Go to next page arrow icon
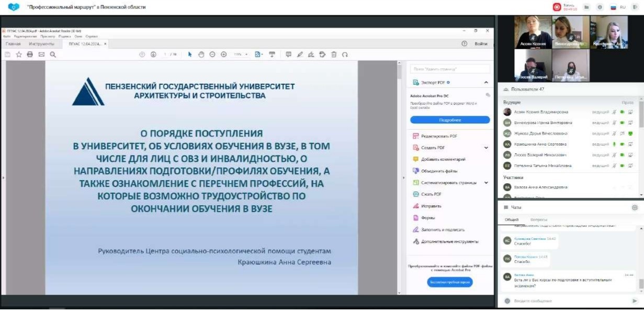 click(153, 54)
